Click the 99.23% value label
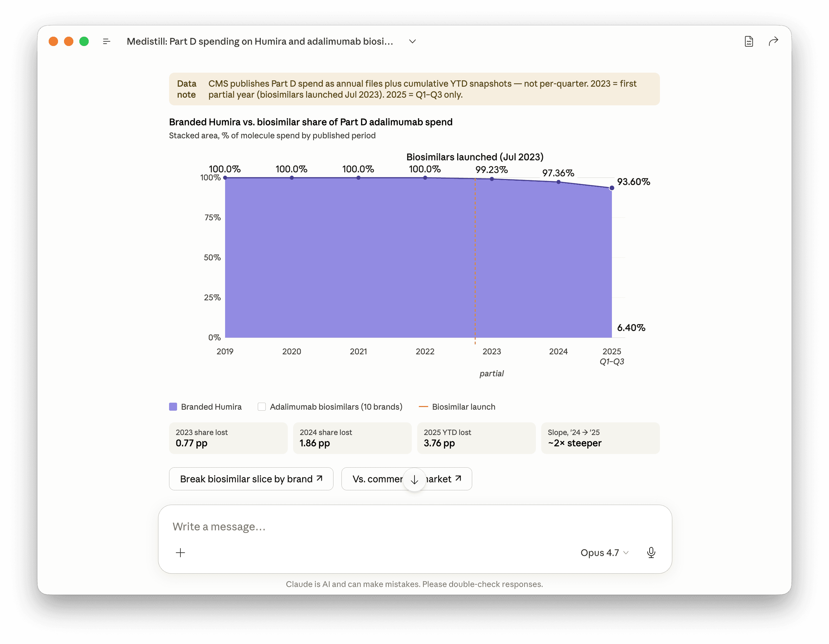Image resolution: width=829 pixels, height=644 pixels. tap(492, 170)
